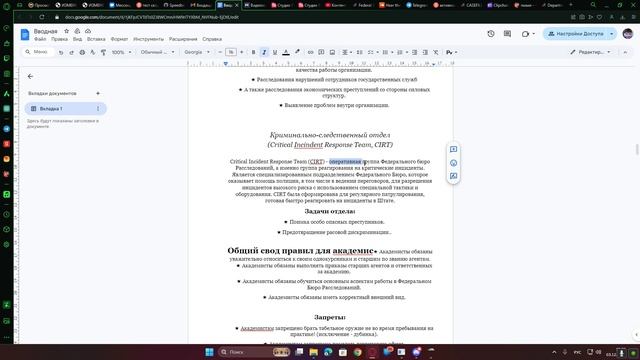Close the document tabs sidebar with the back arrow
The width and height of the screenshot is (640, 360).
pyautogui.click(x=30, y=76)
